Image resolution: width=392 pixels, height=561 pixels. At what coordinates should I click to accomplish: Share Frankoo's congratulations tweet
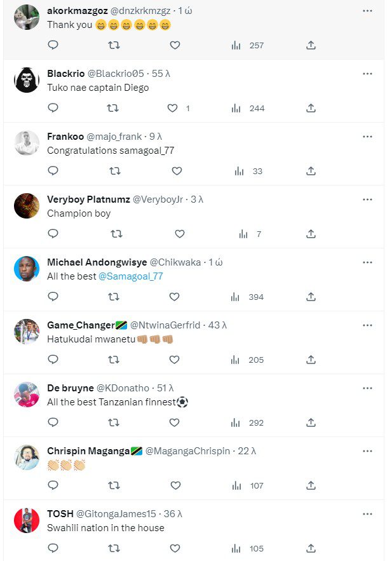tap(311, 171)
